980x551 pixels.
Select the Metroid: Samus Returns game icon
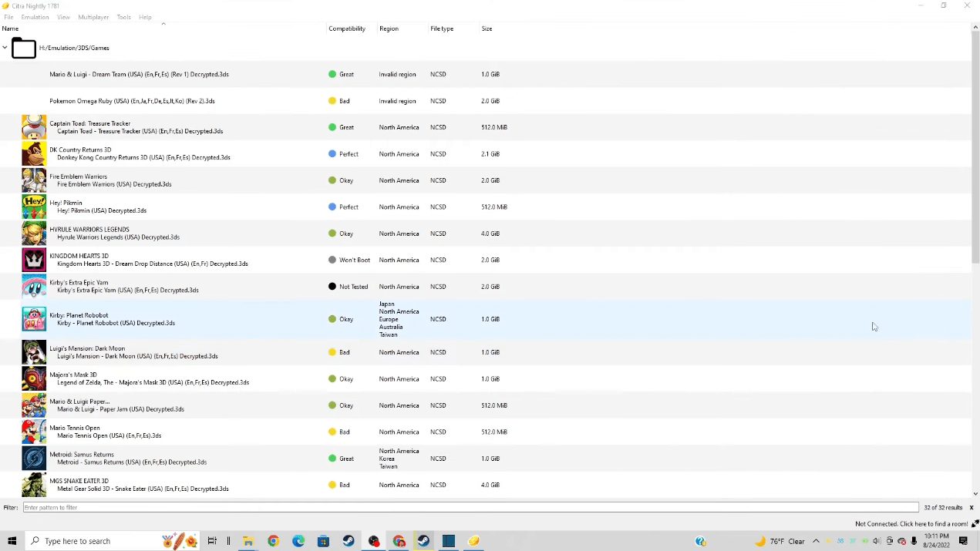point(34,459)
